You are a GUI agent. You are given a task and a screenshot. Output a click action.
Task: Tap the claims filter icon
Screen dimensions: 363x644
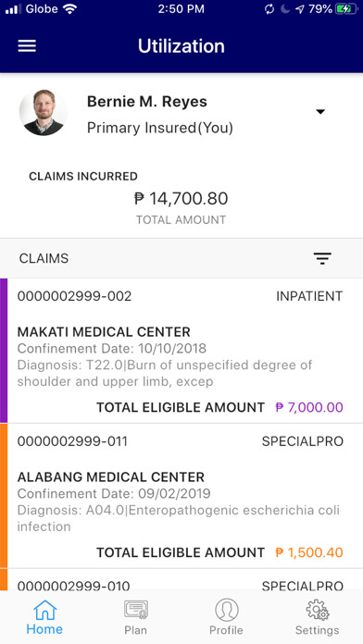point(322,258)
